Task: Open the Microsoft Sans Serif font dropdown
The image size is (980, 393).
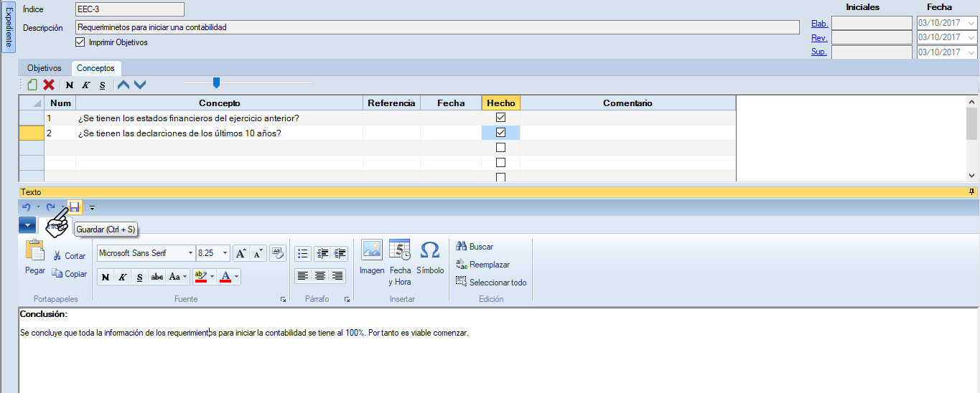Action: [190, 253]
